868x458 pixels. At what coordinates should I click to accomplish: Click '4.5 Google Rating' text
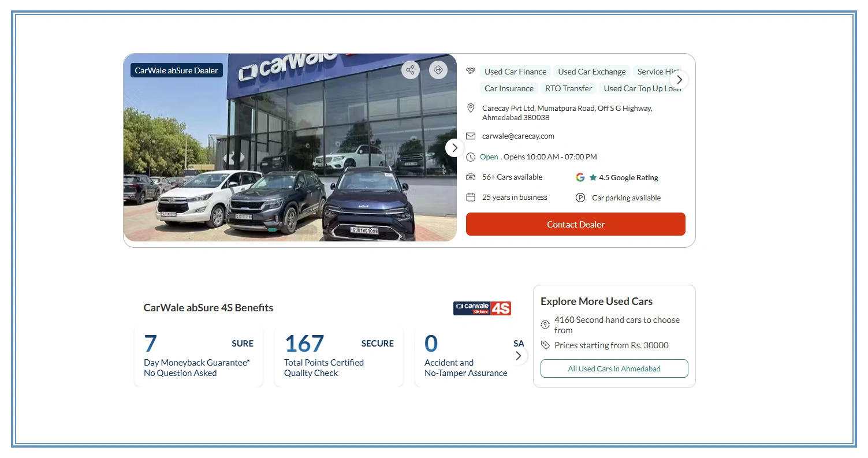[x=628, y=177]
